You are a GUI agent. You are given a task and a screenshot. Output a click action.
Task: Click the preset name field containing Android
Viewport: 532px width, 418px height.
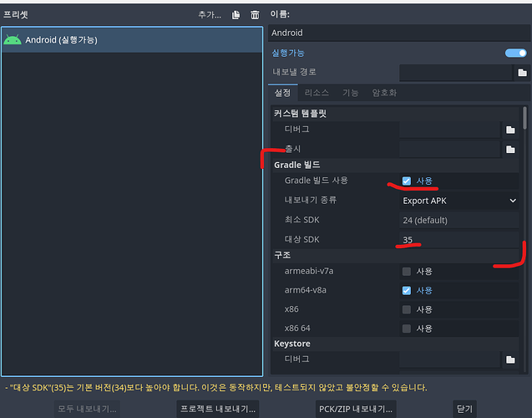click(x=400, y=33)
